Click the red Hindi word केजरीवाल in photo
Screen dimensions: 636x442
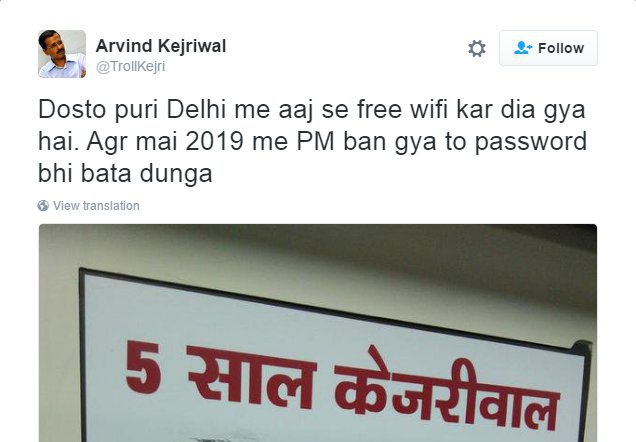point(447,388)
